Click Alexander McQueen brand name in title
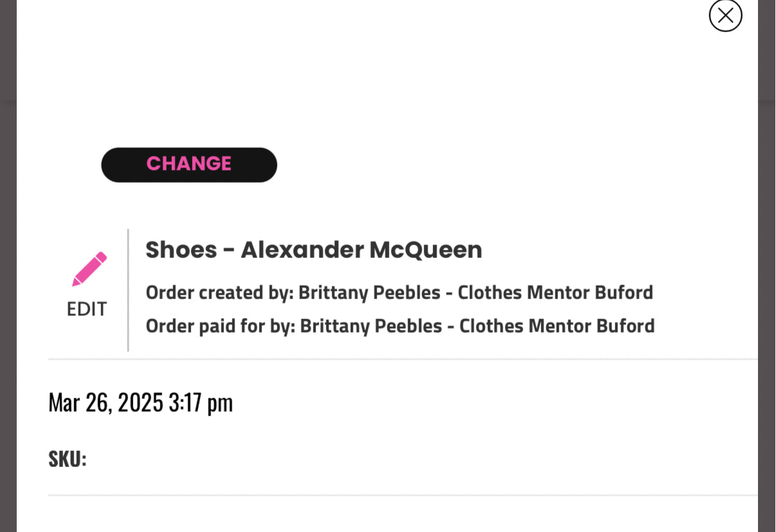Image resolution: width=776 pixels, height=532 pixels. [361, 250]
